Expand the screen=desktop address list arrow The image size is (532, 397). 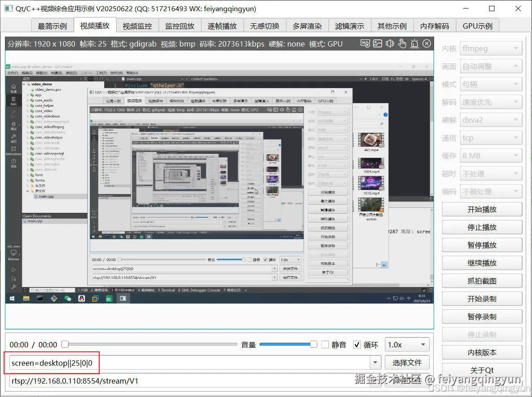click(375, 363)
